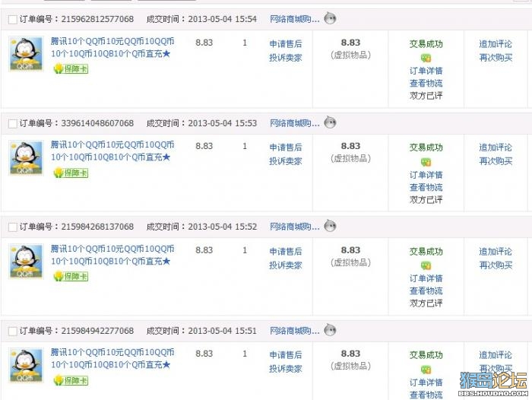The height and width of the screenshot is (400, 532).
Task: Click Wangwang chat icon for 15:54 order
Action: pyautogui.click(x=330, y=18)
